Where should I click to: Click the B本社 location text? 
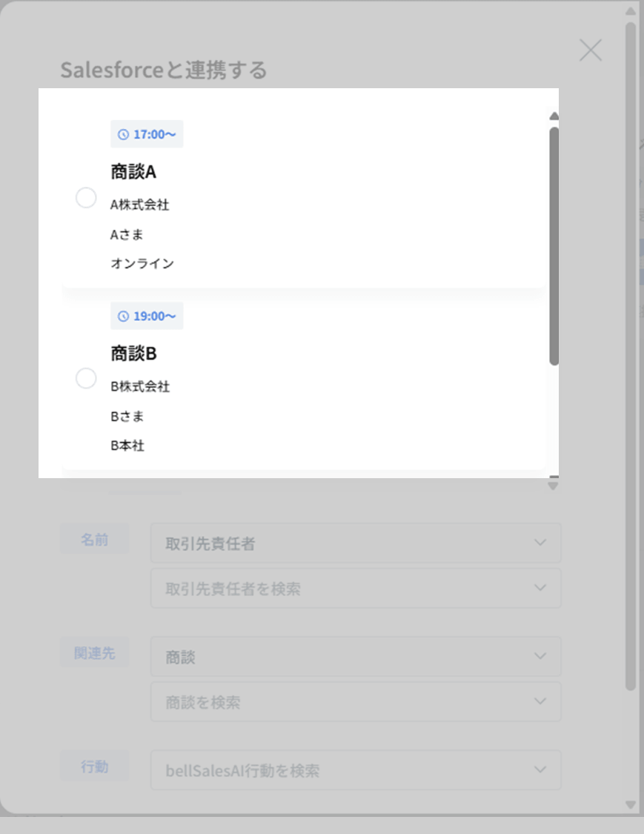point(127,446)
